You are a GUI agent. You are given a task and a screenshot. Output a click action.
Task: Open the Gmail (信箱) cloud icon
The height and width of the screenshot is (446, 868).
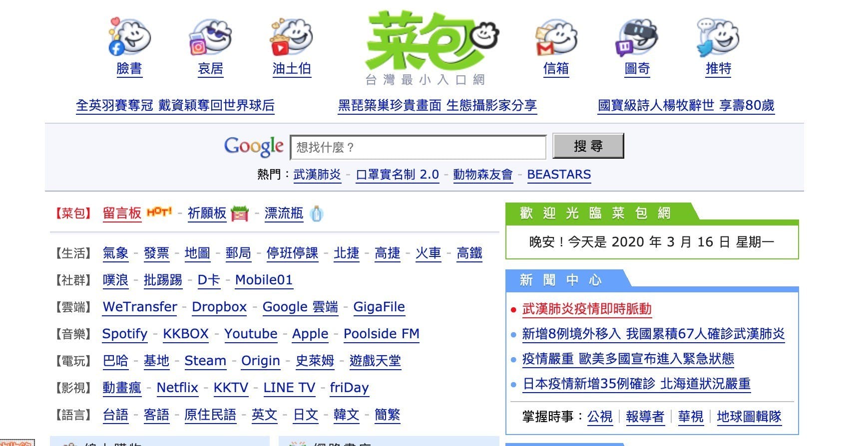(x=556, y=37)
